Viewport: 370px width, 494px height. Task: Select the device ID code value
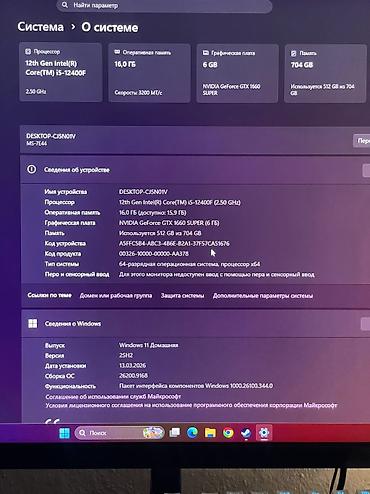coord(174,243)
